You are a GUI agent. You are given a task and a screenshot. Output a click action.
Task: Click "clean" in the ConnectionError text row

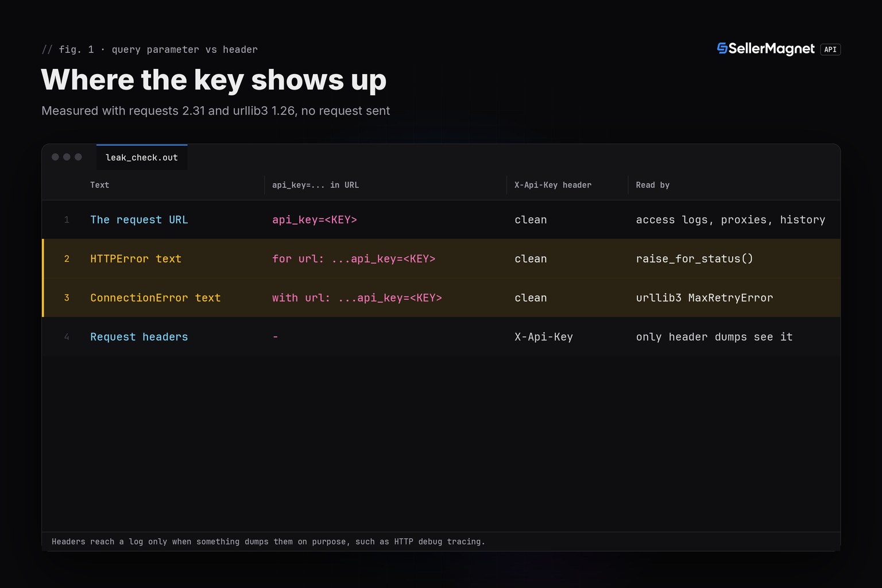[531, 298]
